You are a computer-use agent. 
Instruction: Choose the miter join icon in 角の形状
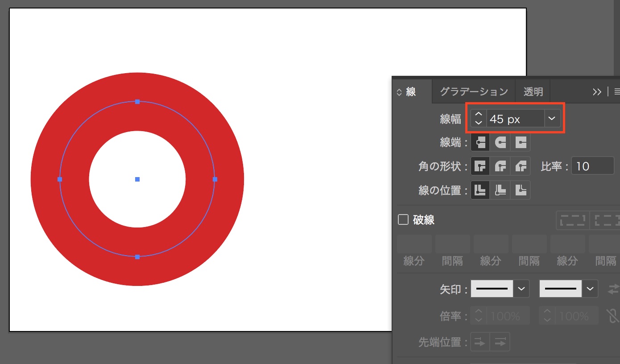click(x=480, y=166)
